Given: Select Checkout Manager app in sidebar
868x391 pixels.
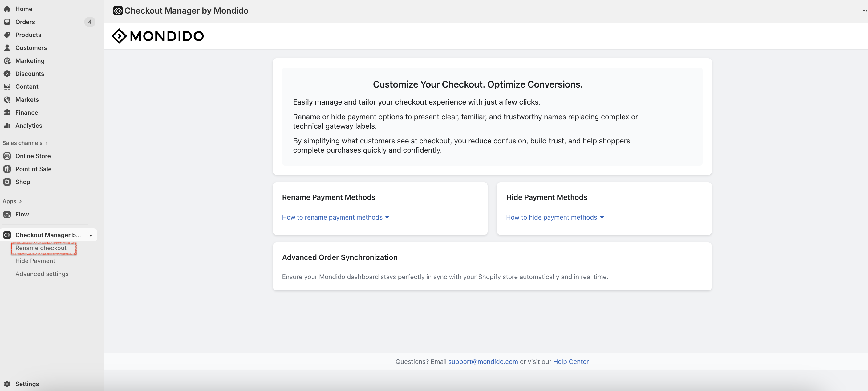Looking at the screenshot, I should [x=49, y=235].
